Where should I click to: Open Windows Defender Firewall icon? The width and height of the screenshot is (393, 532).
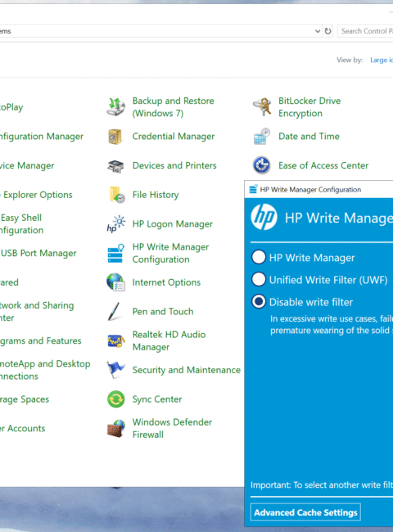pyautogui.click(x=115, y=428)
